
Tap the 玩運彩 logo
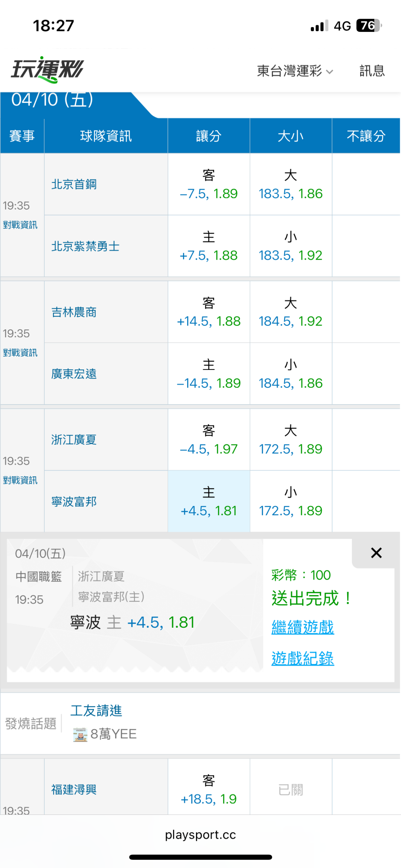(x=48, y=69)
